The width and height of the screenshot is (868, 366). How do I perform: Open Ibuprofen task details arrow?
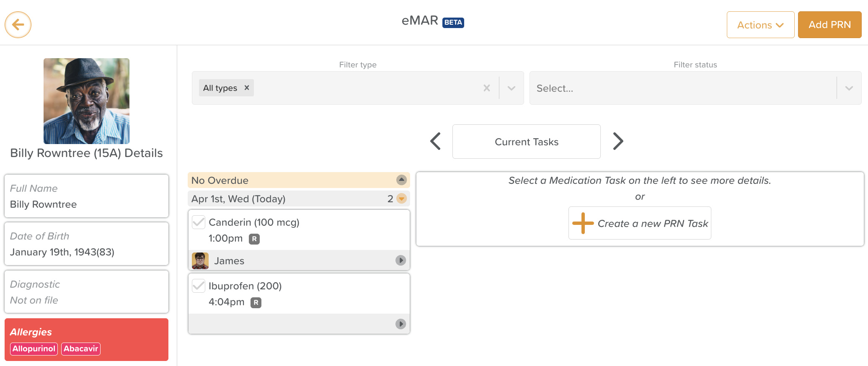click(400, 324)
